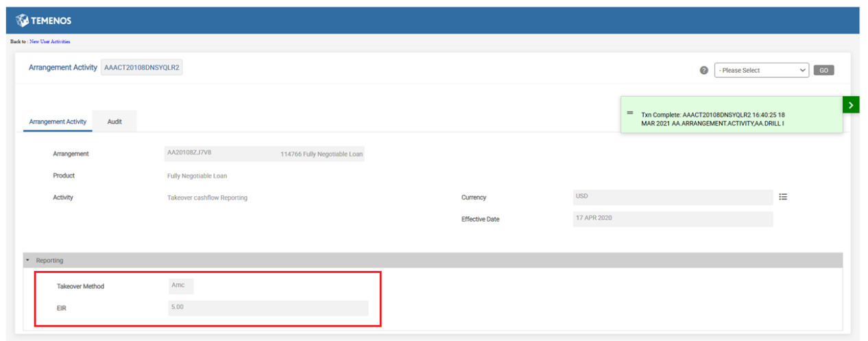The image size is (868, 341).
Task: Click the Takeover cashflow Reporting activity value
Action: (x=207, y=198)
